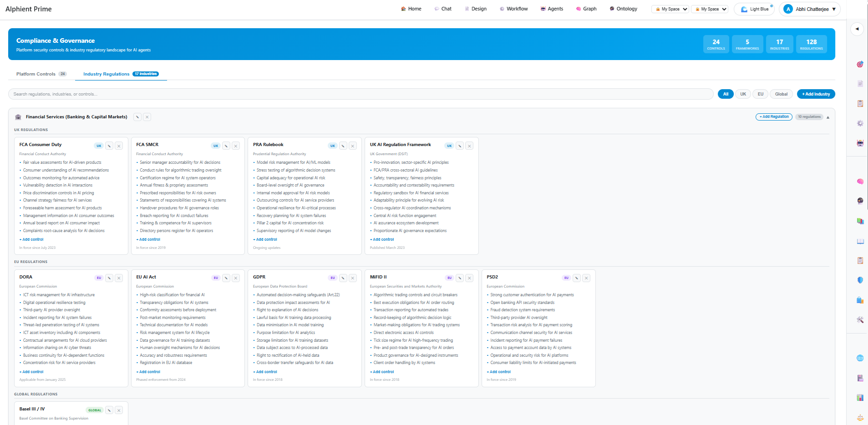Collapse the Financial Services section
Screen dimensions: 868x425
point(828,117)
